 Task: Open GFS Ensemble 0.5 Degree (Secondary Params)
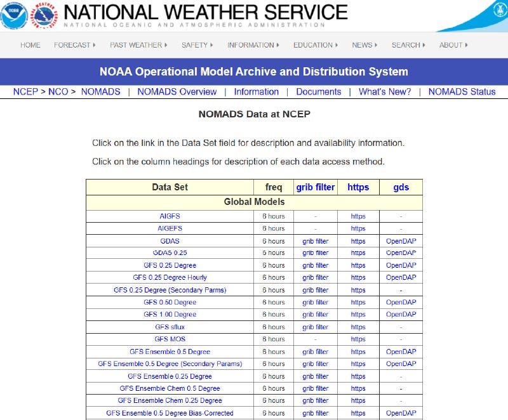click(x=170, y=364)
